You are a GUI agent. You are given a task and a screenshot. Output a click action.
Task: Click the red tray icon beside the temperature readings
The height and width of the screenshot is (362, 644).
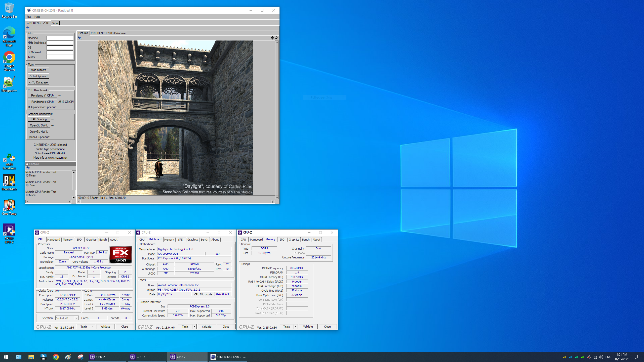(589, 357)
